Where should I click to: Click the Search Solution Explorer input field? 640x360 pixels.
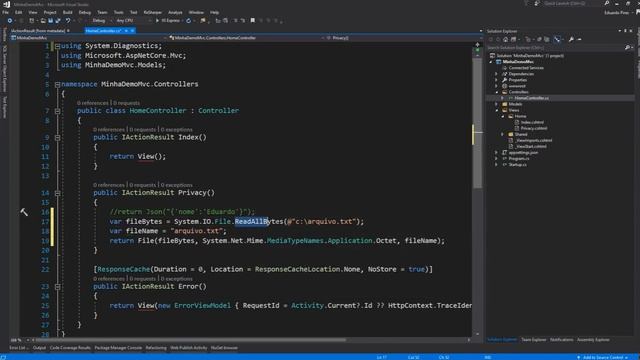coord(555,48)
